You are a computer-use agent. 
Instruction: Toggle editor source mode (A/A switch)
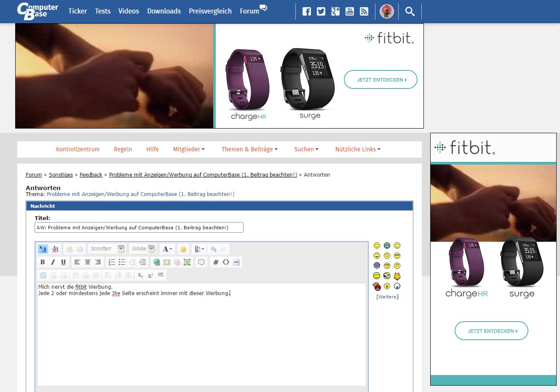(43, 249)
